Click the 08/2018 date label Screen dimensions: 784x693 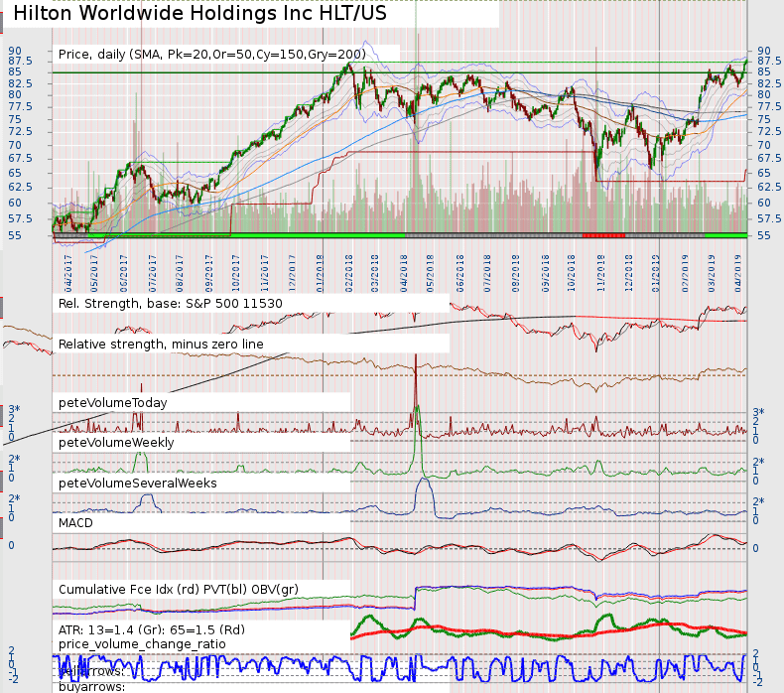[516, 274]
